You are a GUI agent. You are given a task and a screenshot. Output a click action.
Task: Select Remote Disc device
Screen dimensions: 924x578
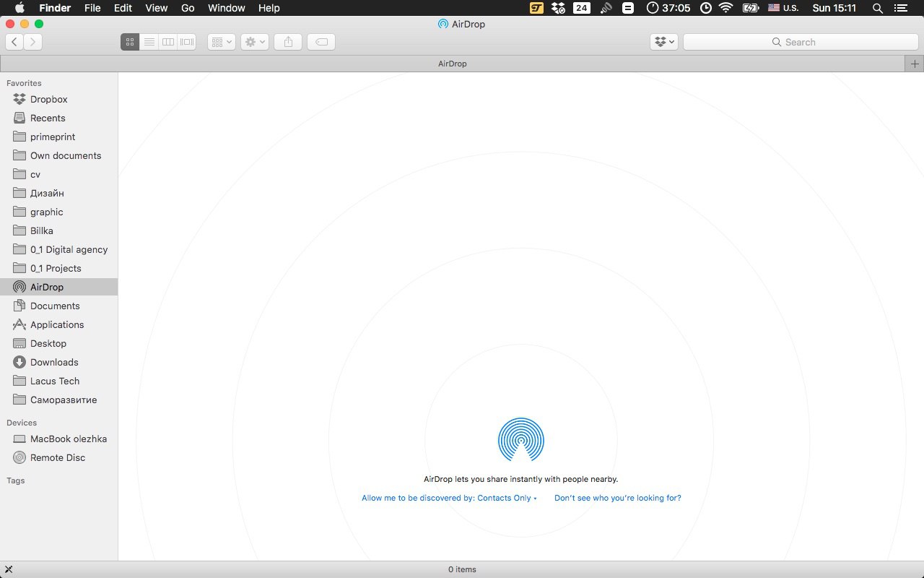[x=58, y=457]
